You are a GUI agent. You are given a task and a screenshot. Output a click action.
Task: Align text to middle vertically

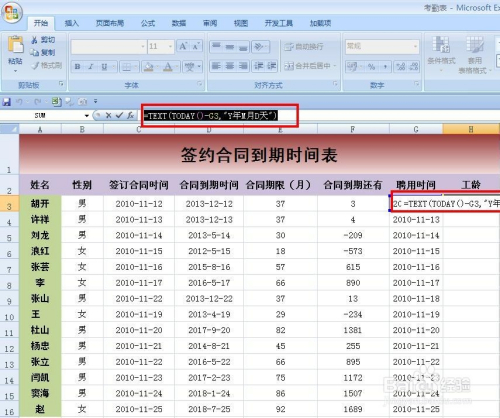[x=230, y=47]
